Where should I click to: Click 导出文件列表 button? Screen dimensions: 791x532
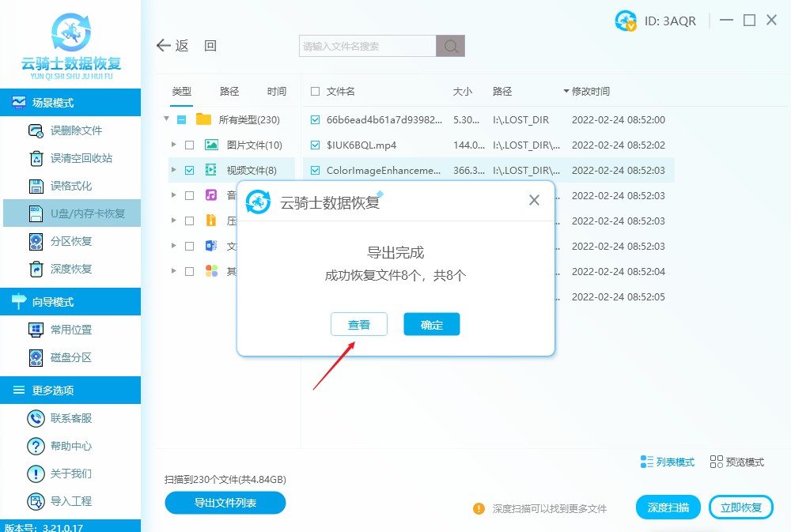point(225,503)
